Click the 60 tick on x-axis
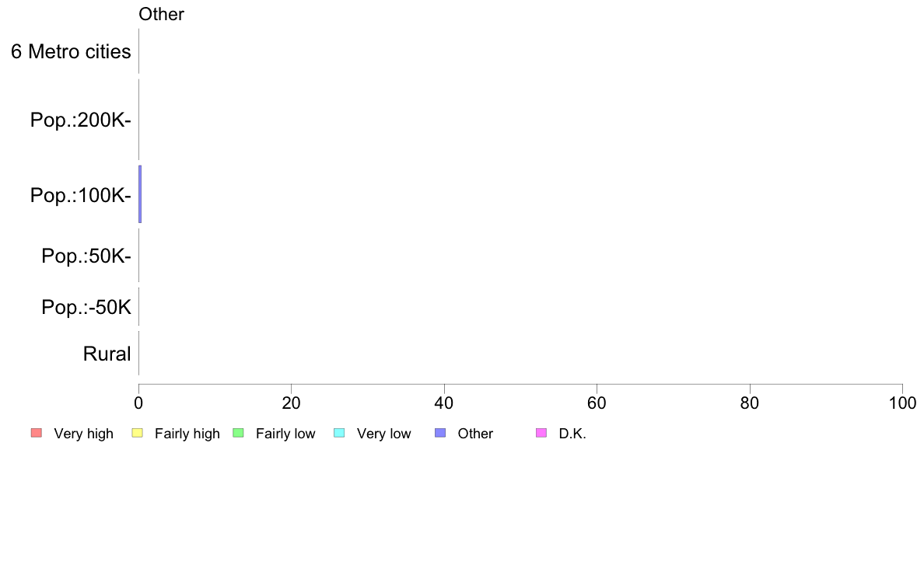924x572 pixels. [x=597, y=403]
